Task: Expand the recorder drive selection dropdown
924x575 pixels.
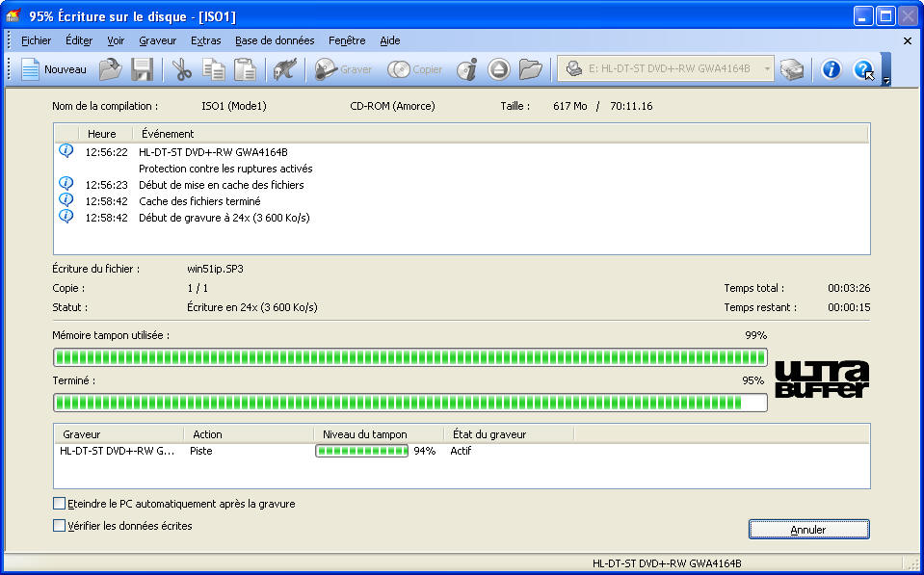Action: [x=767, y=69]
